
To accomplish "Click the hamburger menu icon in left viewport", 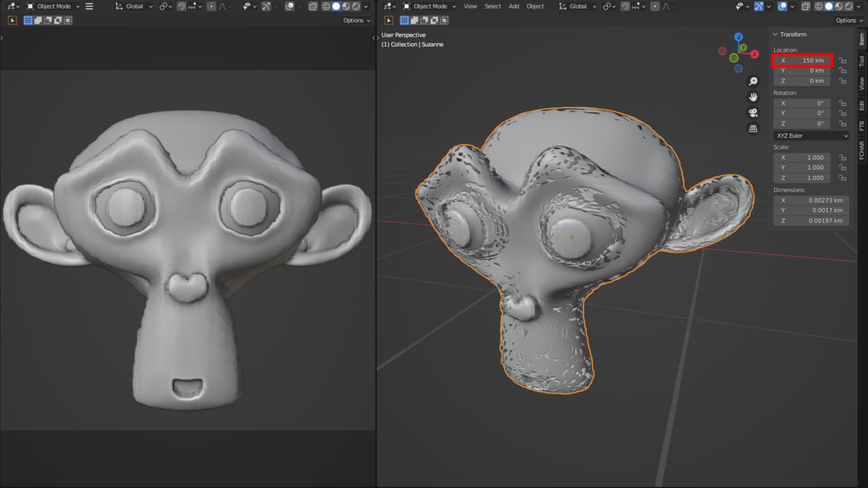I will pyautogui.click(x=89, y=6).
